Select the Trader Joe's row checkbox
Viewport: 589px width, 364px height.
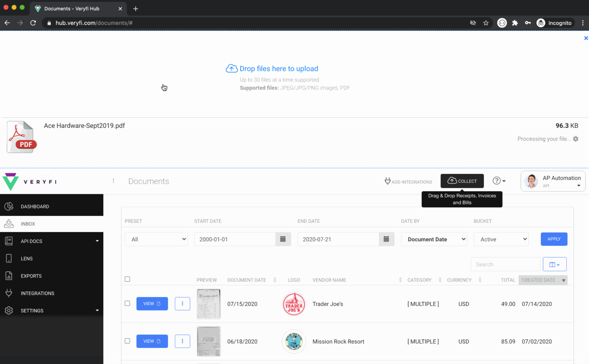(127, 303)
